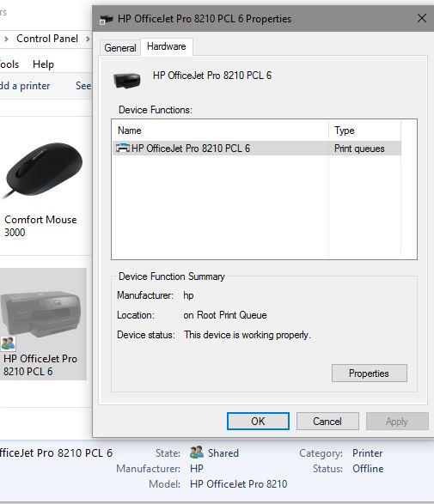The width and height of the screenshot is (434, 504).
Task: Click the Properties button in Device Function Summary
Action: click(369, 373)
